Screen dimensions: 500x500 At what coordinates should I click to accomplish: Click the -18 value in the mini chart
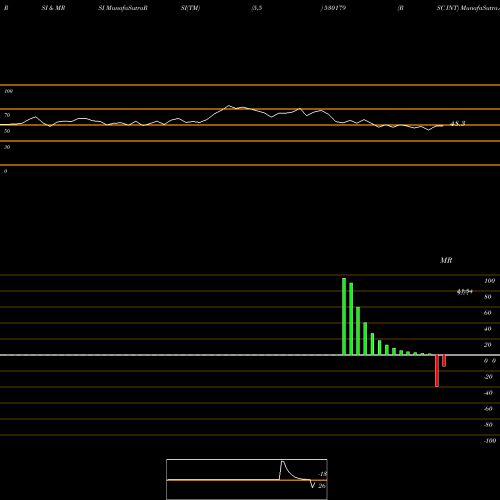(323, 474)
